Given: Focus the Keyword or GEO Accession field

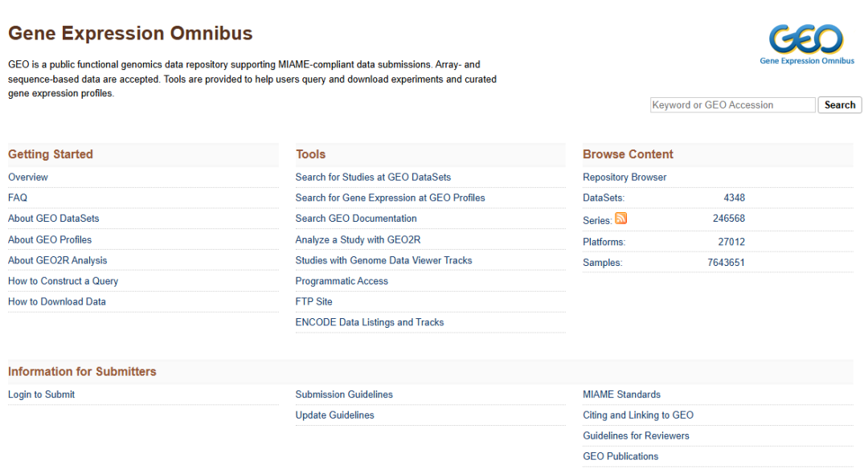Looking at the screenshot, I should click(x=732, y=104).
